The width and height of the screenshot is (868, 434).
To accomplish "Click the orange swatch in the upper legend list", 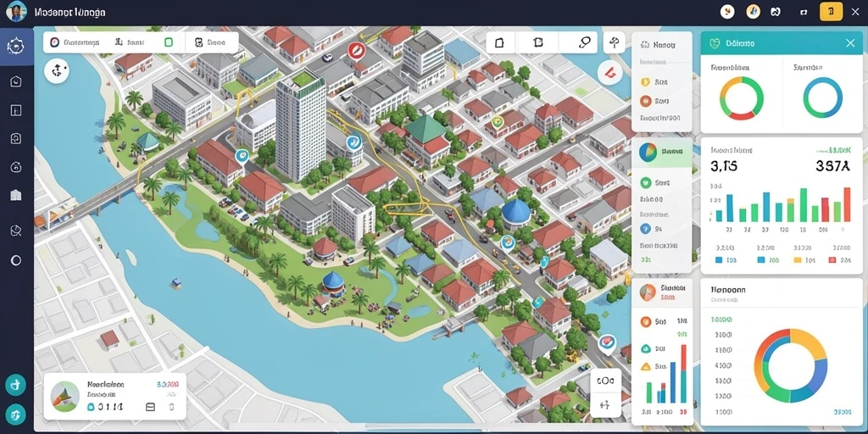I will [x=645, y=101].
